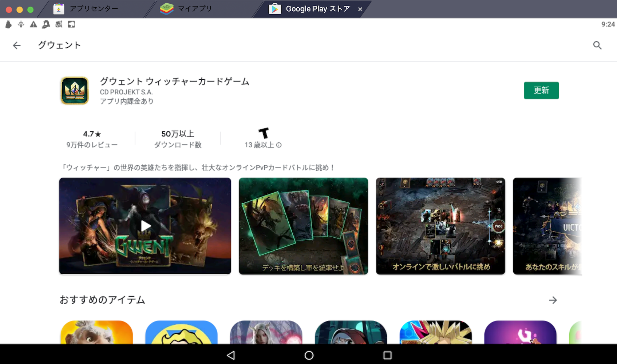Screen dimensions: 617x364
Task: Open the Yu-Gi-Oh spiky-hair recommended app
Action: (436, 332)
